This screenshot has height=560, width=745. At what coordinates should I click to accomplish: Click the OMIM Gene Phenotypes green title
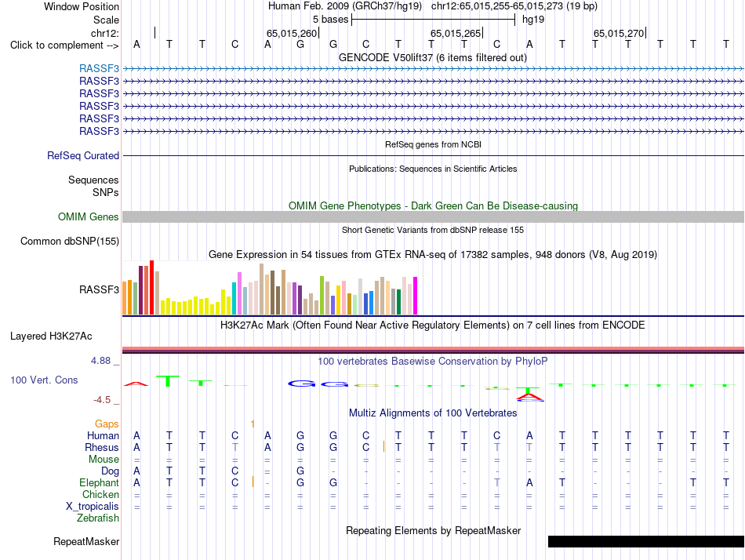pyautogui.click(x=433, y=205)
